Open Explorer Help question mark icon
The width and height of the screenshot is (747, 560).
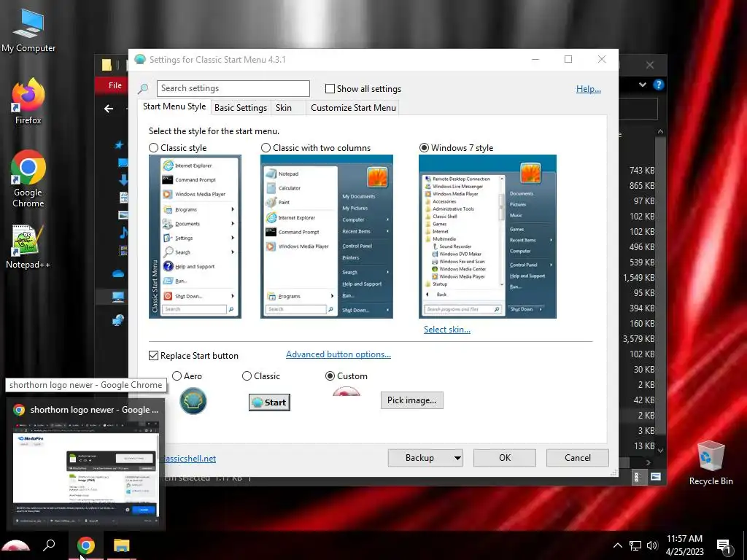(x=659, y=85)
